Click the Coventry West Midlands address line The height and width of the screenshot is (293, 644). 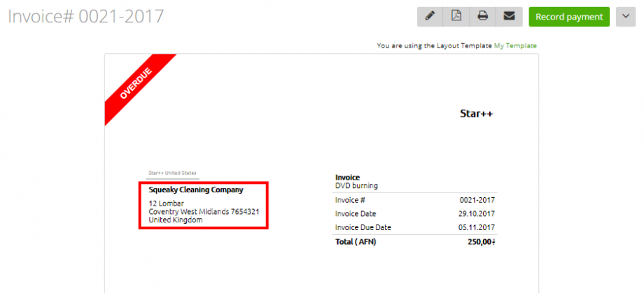click(x=204, y=212)
